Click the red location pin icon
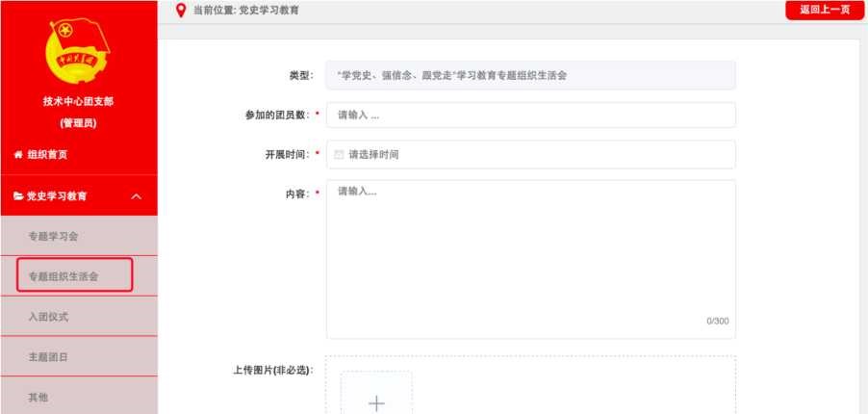 pyautogui.click(x=180, y=11)
